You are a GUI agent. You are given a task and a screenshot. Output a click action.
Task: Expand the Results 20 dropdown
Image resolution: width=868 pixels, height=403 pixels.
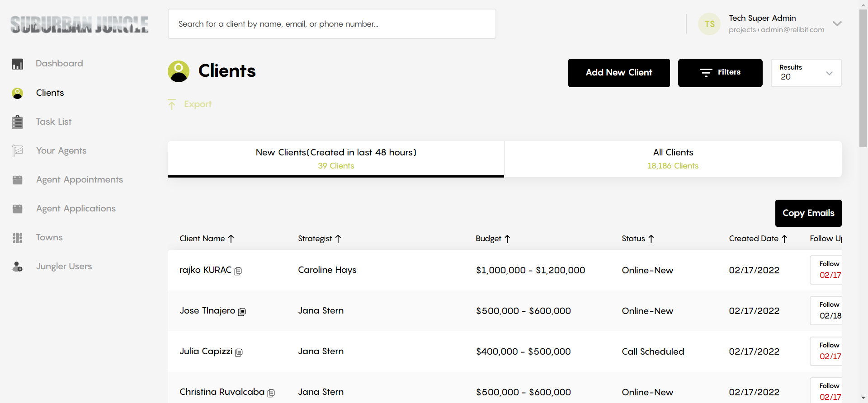(x=806, y=73)
